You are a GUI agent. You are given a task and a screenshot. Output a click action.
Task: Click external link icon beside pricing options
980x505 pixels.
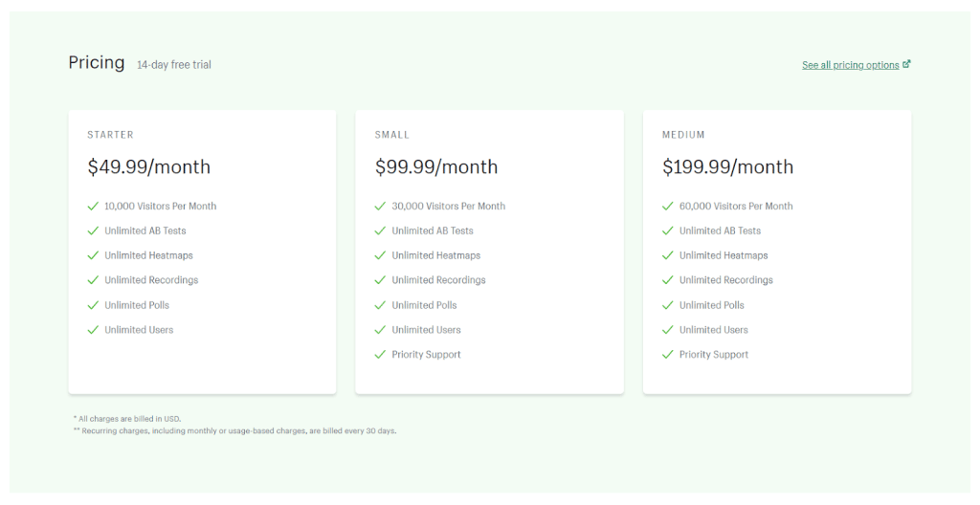point(906,64)
